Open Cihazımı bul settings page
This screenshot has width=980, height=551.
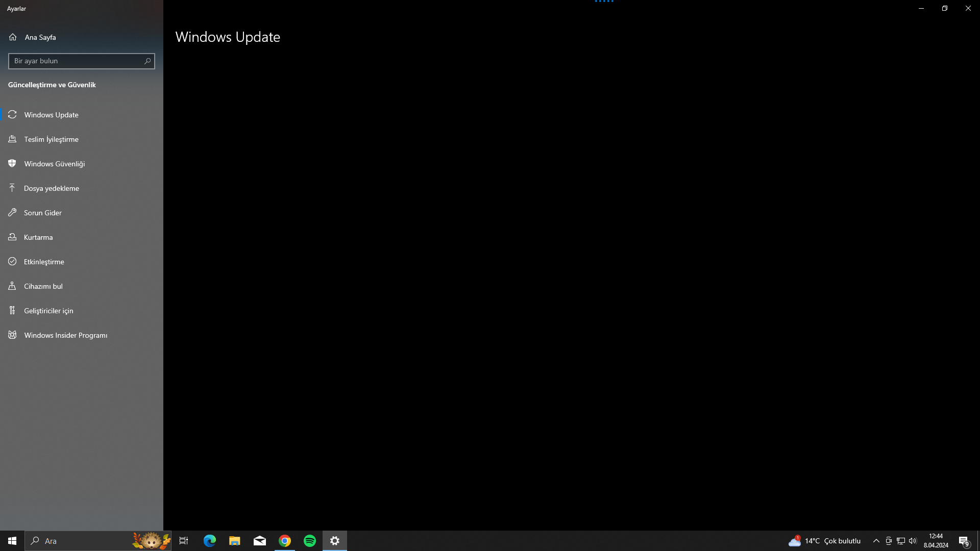43,286
